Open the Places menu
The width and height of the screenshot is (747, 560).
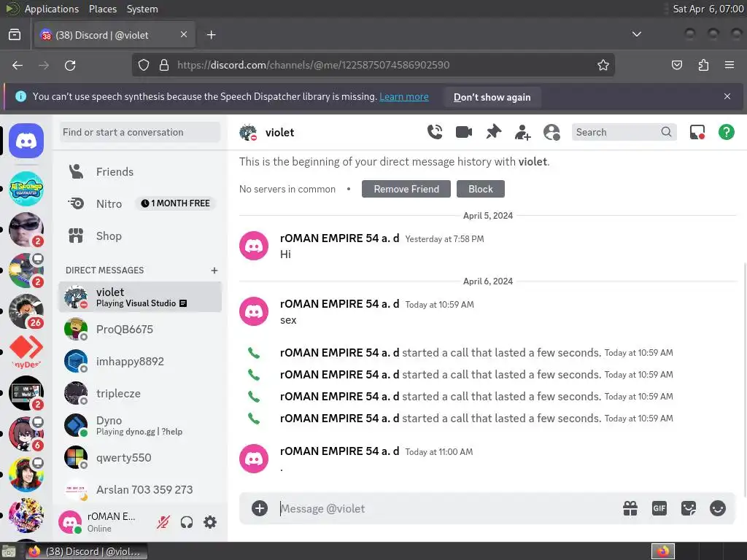[102, 9]
